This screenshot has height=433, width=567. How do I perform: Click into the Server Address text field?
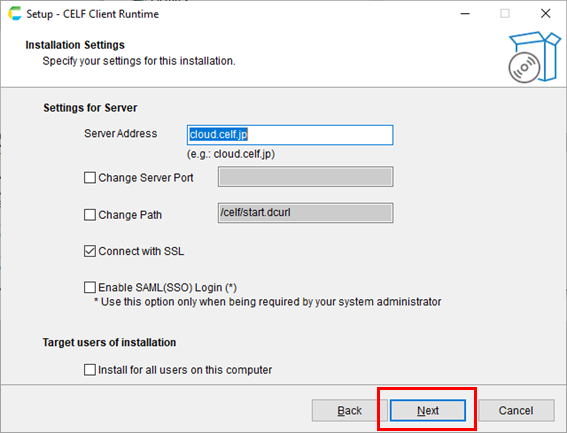click(290, 135)
